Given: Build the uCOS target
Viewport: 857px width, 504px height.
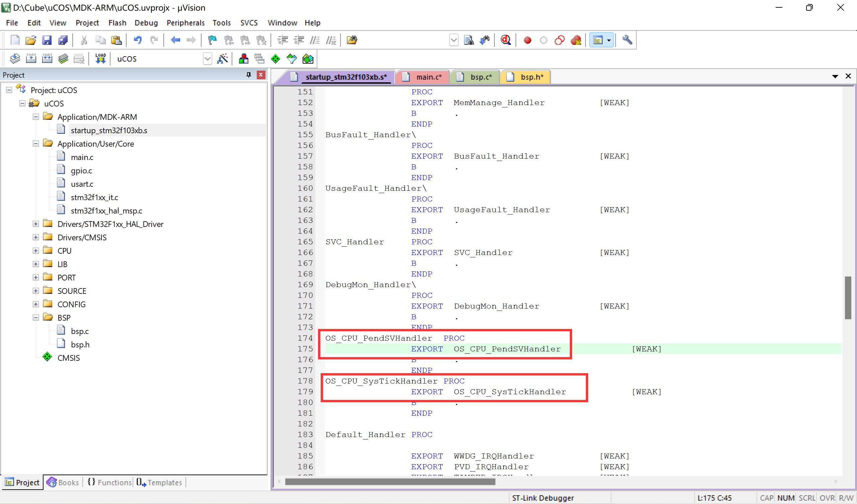Looking at the screenshot, I should 31,59.
